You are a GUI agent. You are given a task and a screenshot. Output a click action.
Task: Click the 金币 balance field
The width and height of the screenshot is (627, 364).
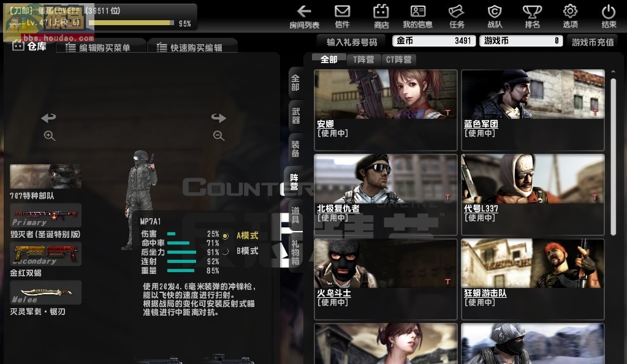[x=435, y=41]
